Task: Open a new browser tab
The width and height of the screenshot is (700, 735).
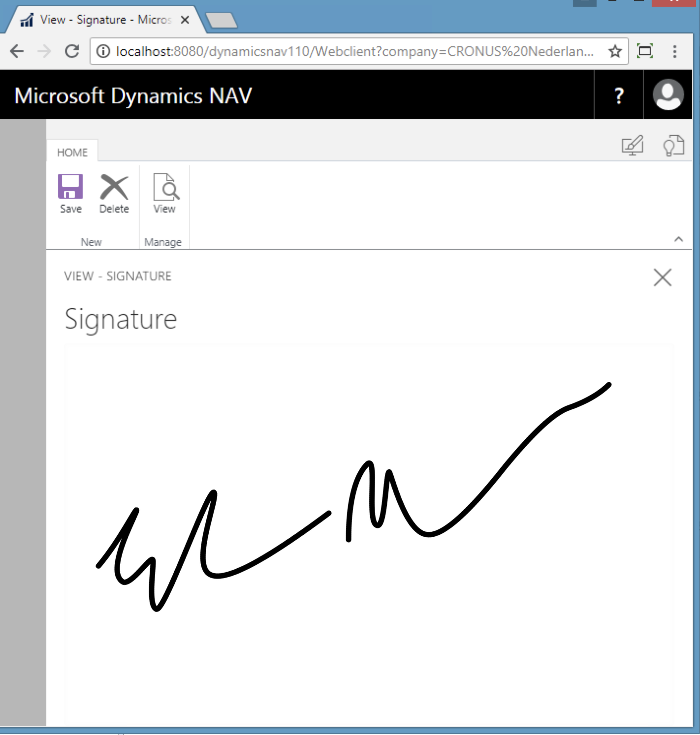Action: (222, 21)
